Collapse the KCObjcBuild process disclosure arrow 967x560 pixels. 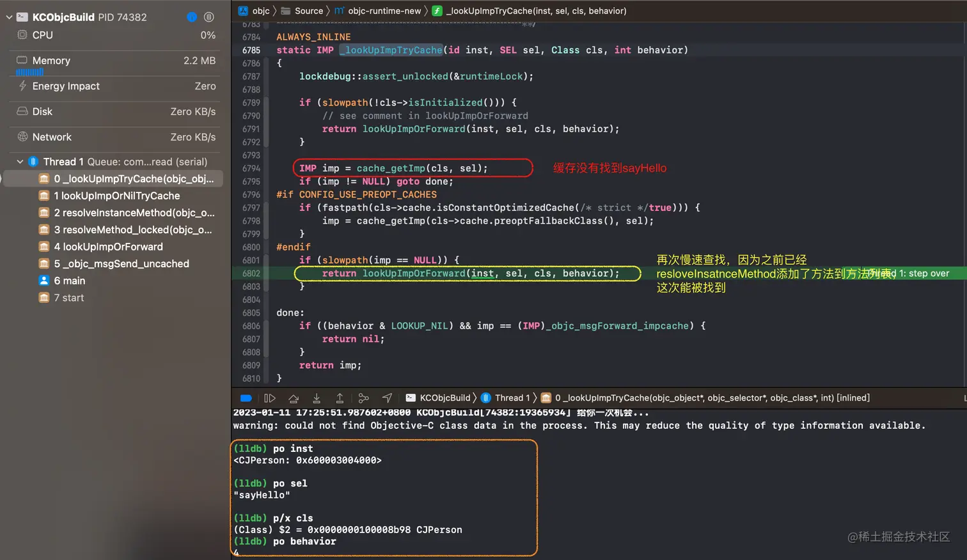pyautogui.click(x=9, y=17)
